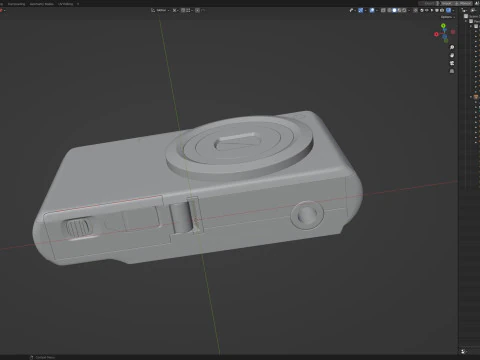Toggle perspective/orthographic view grid icon
This screenshot has height=360, width=480.
click(x=452, y=71)
